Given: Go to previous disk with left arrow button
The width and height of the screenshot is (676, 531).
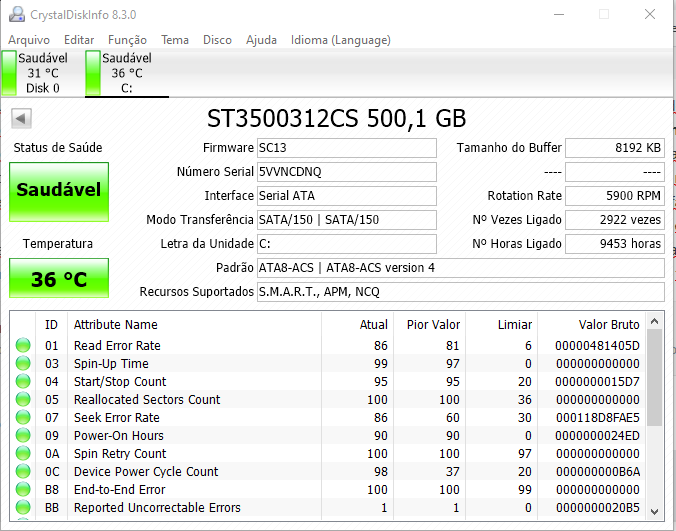Looking at the screenshot, I should [21, 118].
